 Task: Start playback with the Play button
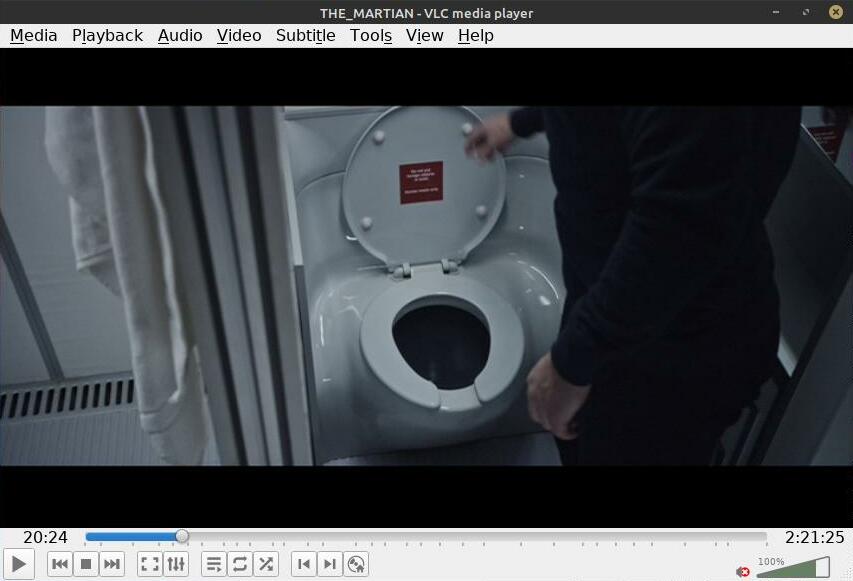click(x=18, y=564)
